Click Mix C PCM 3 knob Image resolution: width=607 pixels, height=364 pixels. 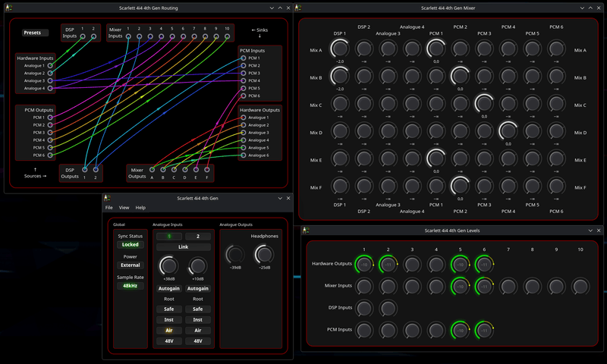pos(484,104)
